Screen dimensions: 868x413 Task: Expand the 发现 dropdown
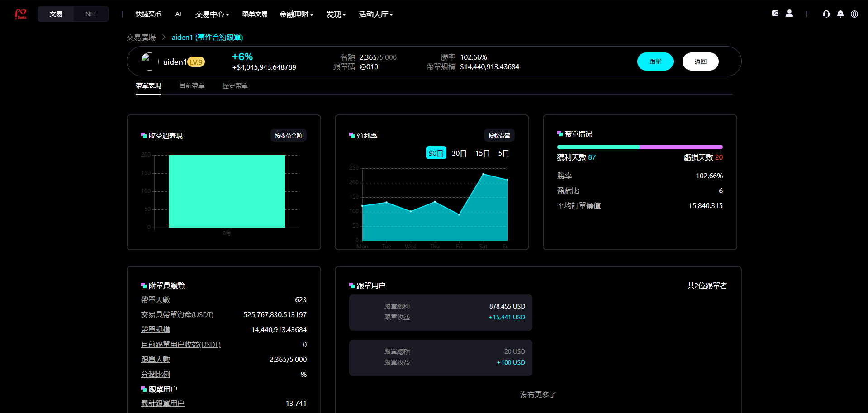point(336,14)
